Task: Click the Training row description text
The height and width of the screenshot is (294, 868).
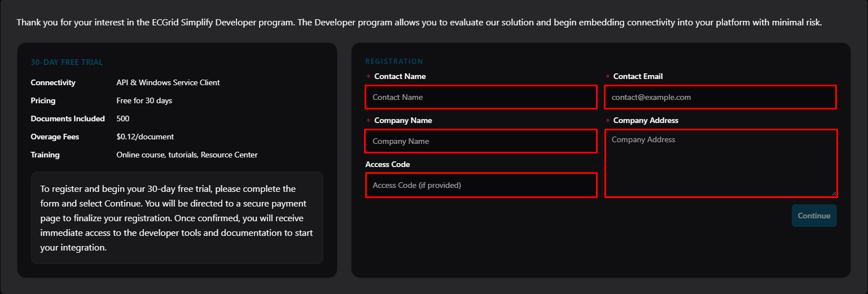Action: click(x=187, y=155)
